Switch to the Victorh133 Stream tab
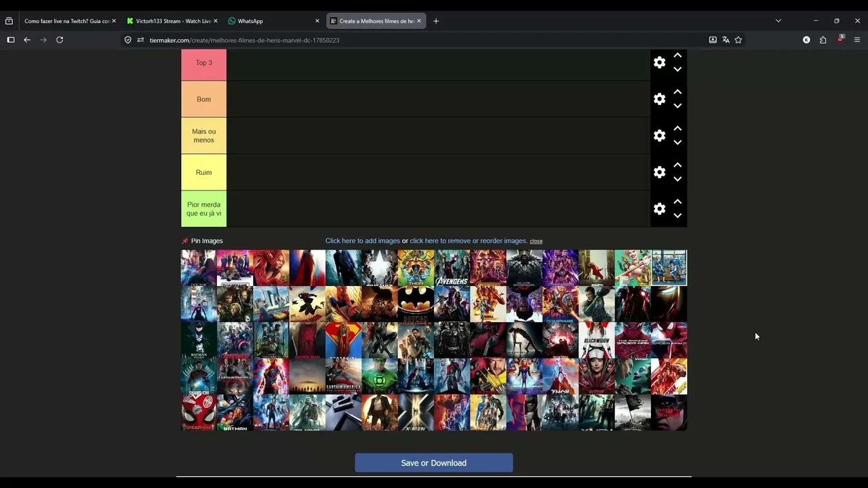Screen dimensions: 868x488 (x=172, y=21)
